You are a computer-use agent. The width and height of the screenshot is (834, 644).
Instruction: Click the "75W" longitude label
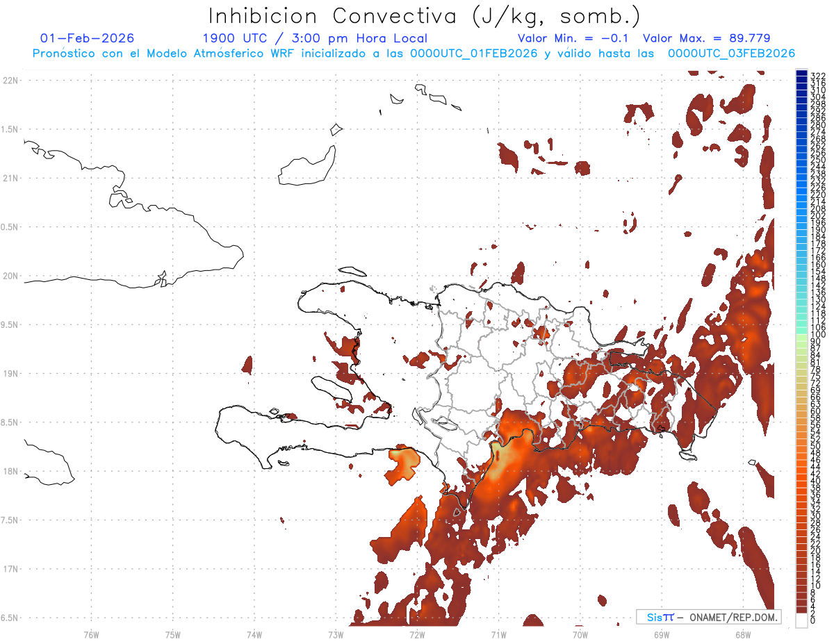(172, 634)
